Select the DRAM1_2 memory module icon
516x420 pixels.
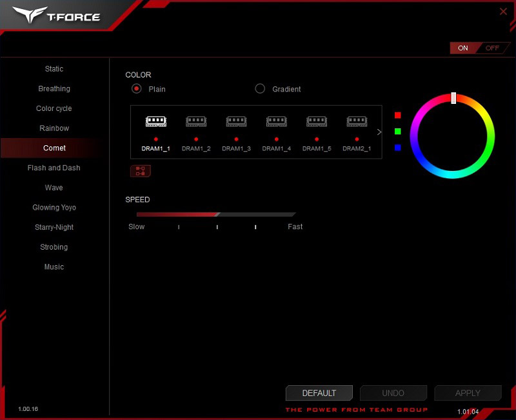pyautogui.click(x=196, y=121)
